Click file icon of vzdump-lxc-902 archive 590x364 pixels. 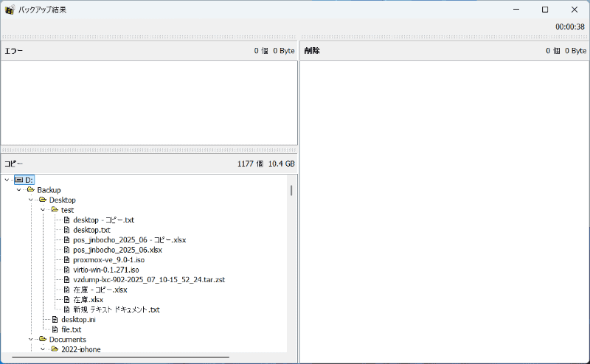click(x=67, y=279)
